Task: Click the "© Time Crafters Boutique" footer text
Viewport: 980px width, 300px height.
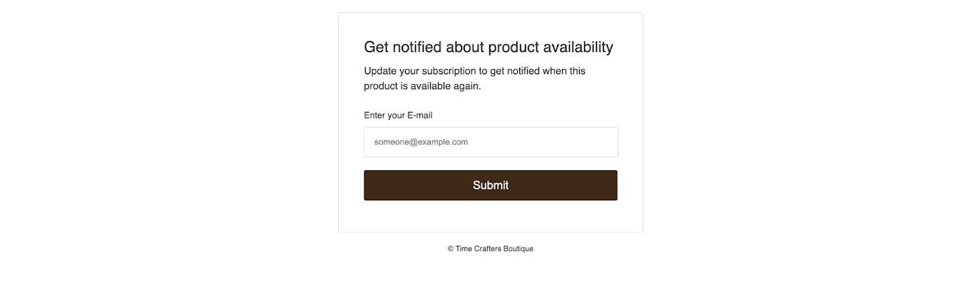Action: pyautogui.click(x=490, y=249)
